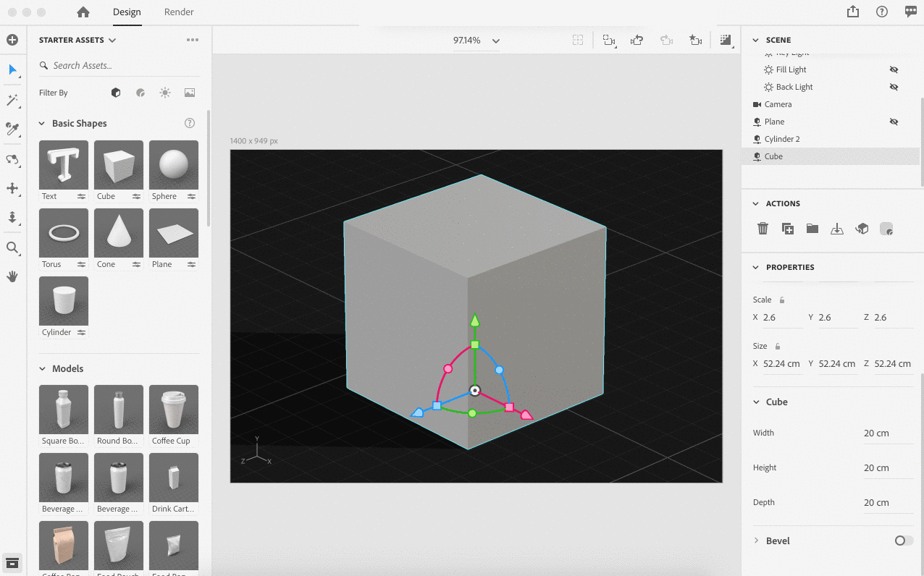
Task: Enable the Bevel toggle switch
Action: [904, 541]
